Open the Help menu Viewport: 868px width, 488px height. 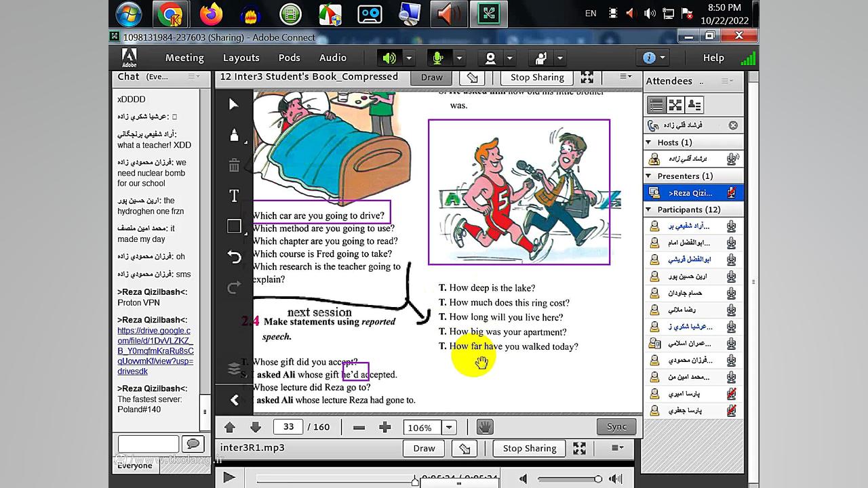713,58
